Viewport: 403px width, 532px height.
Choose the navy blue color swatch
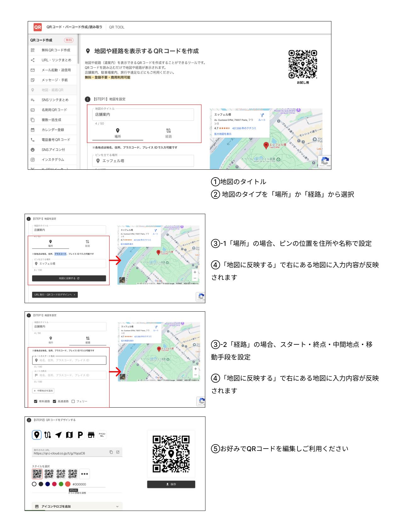point(48,484)
